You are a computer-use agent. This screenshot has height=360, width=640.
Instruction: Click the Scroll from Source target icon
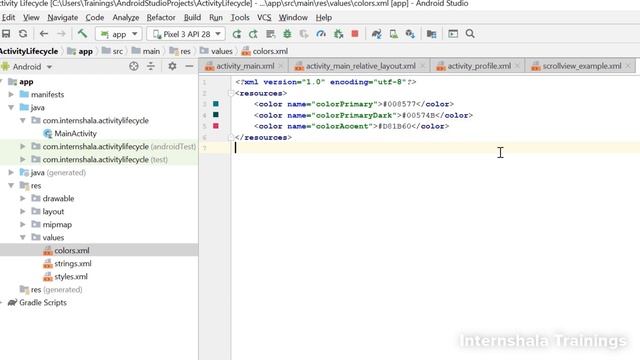point(133,66)
